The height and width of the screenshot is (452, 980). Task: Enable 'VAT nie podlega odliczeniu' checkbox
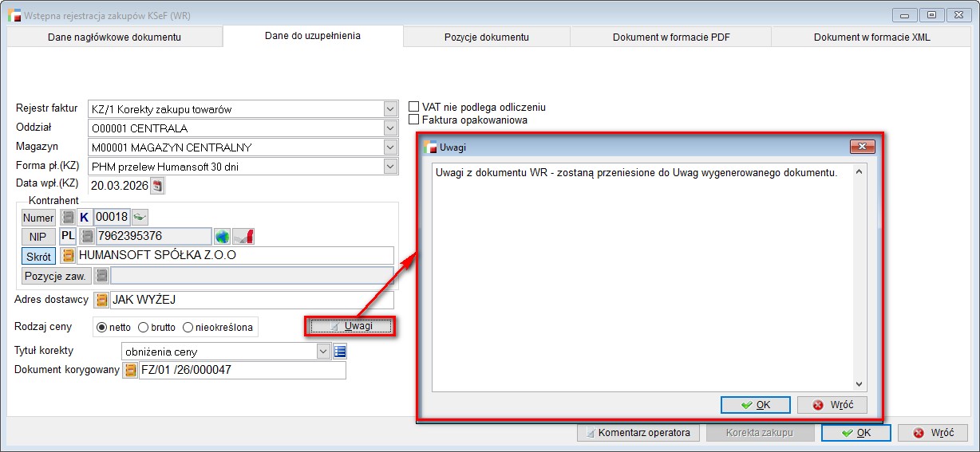point(414,107)
